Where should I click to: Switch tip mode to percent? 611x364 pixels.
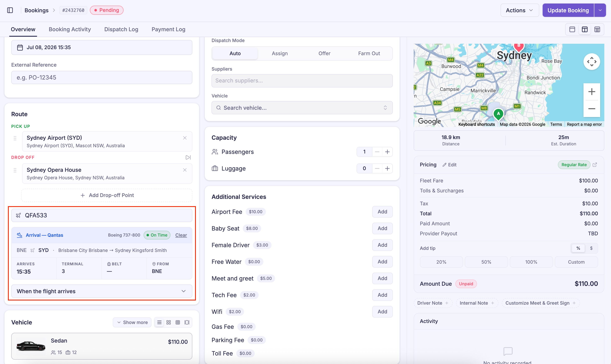[578, 248]
